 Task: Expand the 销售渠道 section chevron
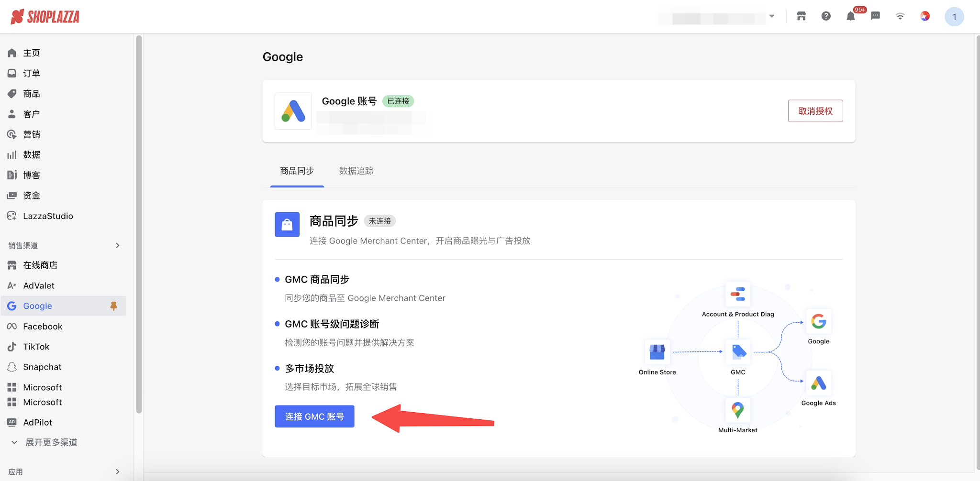coord(118,246)
